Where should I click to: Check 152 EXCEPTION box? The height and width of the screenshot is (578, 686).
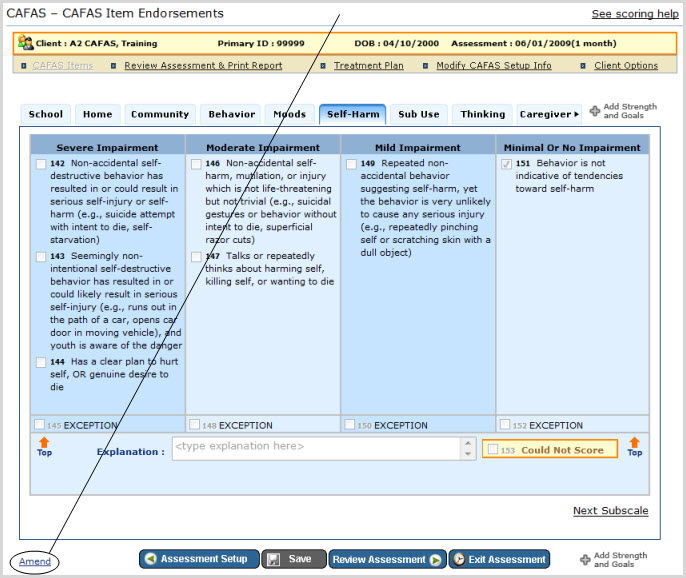click(x=505, y=424)
